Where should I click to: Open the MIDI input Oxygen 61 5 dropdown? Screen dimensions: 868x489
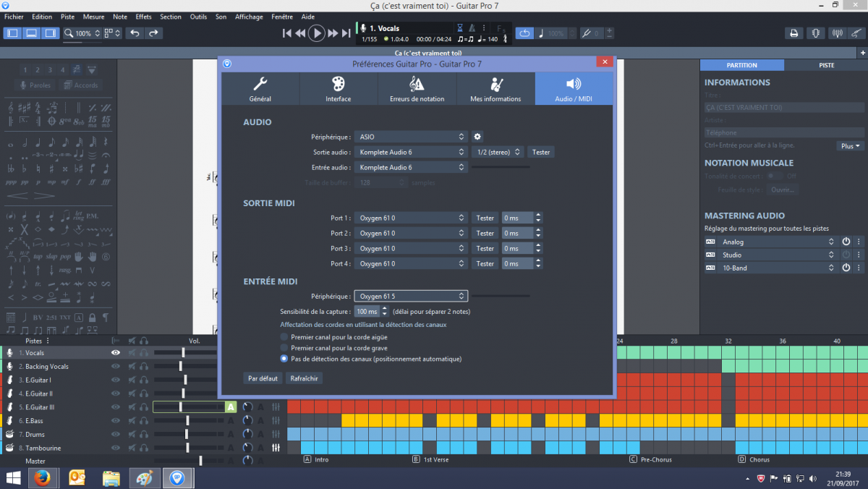[x=411, y=296]
